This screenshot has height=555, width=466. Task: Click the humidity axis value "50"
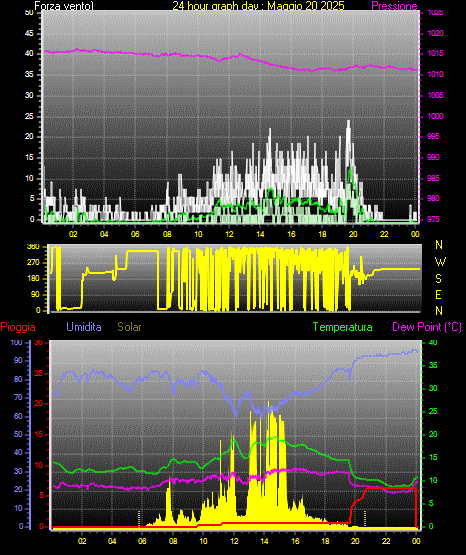tap(18, 434)
